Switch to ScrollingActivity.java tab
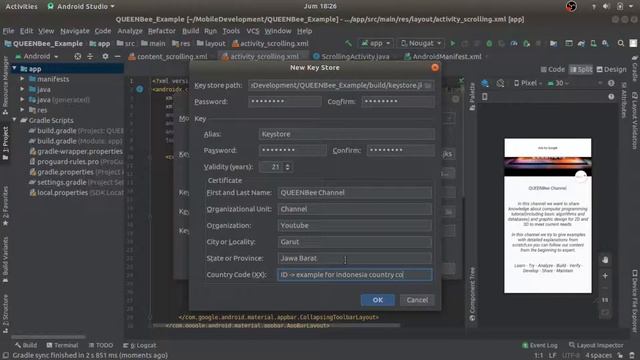 [351, 57]
